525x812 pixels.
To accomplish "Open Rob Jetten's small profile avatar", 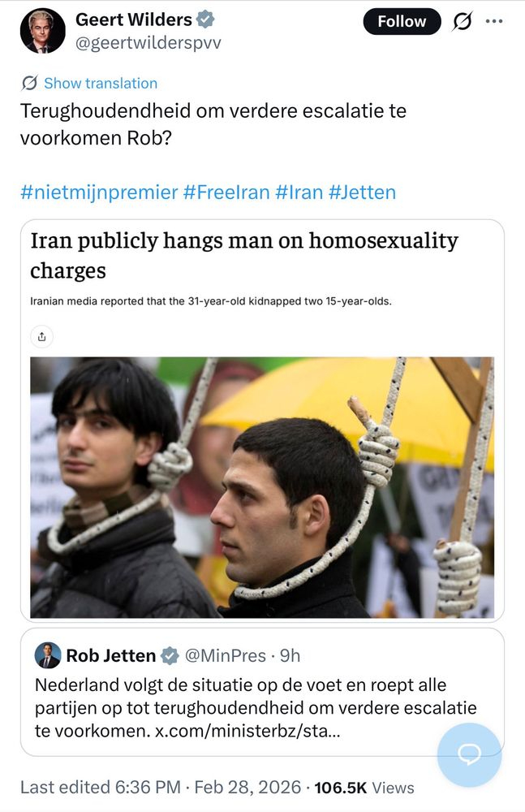I will pyautogui.click(x=48, y=655).
